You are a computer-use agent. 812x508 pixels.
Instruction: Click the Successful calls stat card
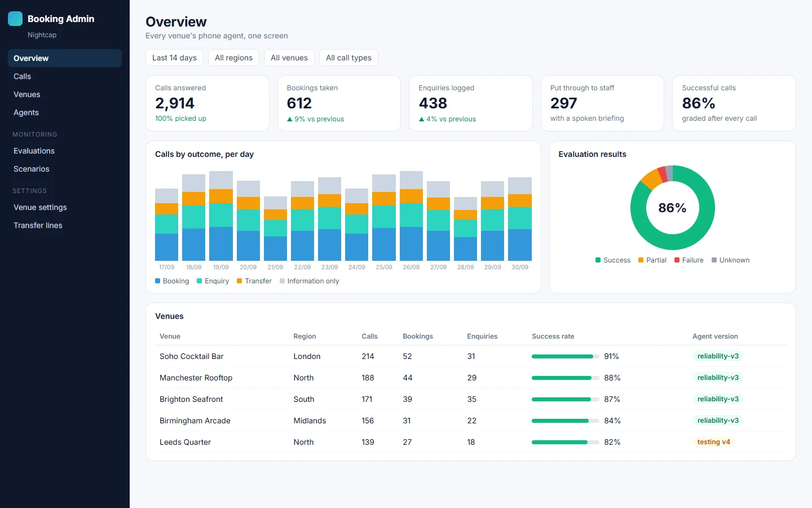[734, 103]
